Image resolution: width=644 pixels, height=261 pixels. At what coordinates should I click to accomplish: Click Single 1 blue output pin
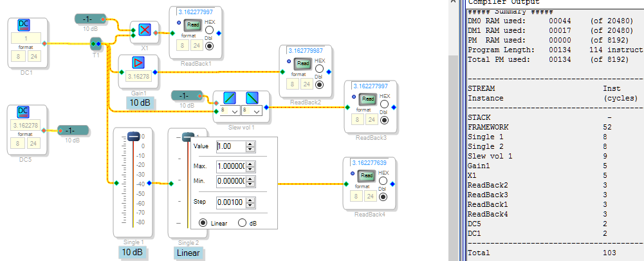click(149, 183)
